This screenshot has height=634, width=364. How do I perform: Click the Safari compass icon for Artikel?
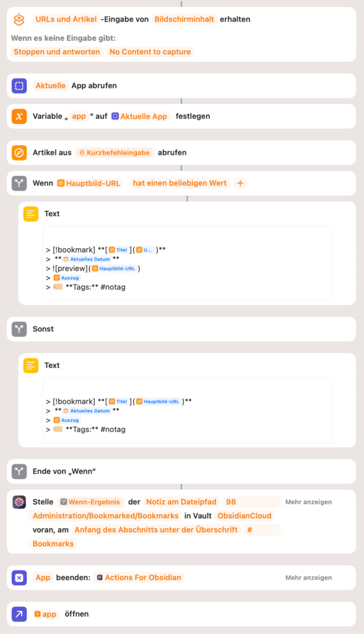(19, 153)
